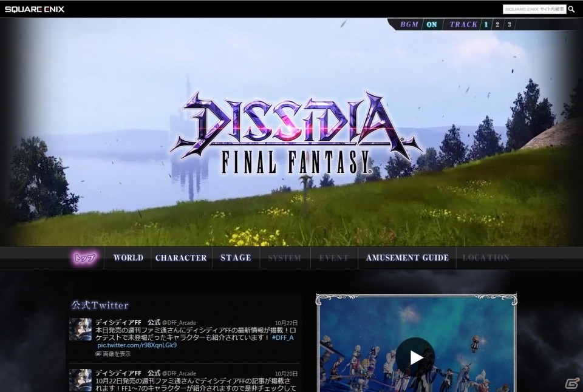Click the avatar on the 10月20日 tweet
This screenshot has width=583, height=392.
tap(80, 380)
